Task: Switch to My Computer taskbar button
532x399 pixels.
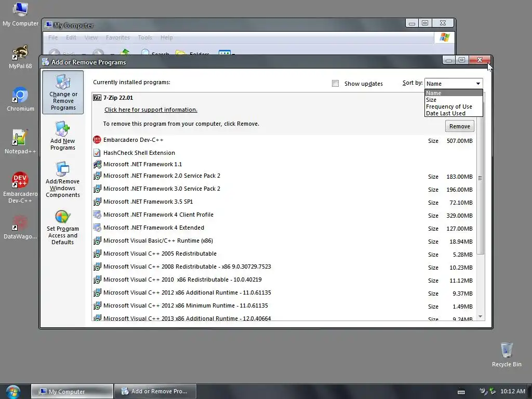Action: click(x=72, y=392)
